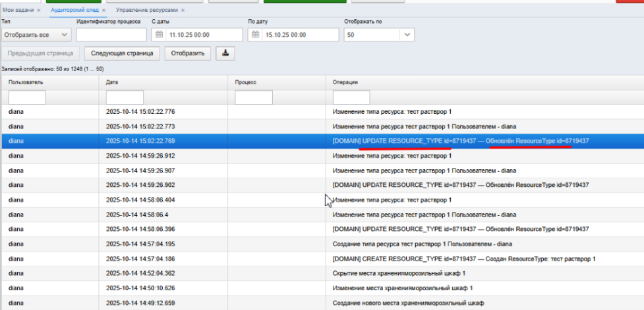Close the Мои задачи tab
The height and width of the screenshot is (310, 644).
pyautogui.click(x=39, y=10)
